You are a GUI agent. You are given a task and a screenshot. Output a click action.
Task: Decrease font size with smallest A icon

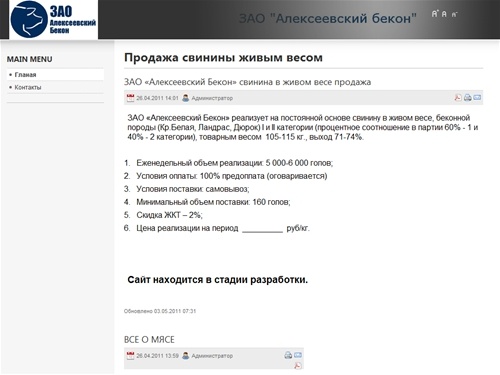(454, 14)
